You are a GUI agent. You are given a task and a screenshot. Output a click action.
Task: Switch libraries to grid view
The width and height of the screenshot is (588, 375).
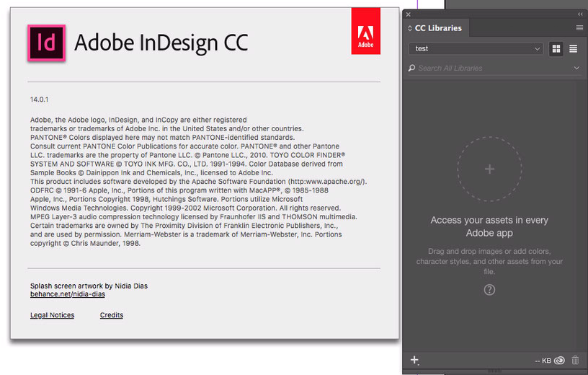pyautogui.click(x=556, y=49)
